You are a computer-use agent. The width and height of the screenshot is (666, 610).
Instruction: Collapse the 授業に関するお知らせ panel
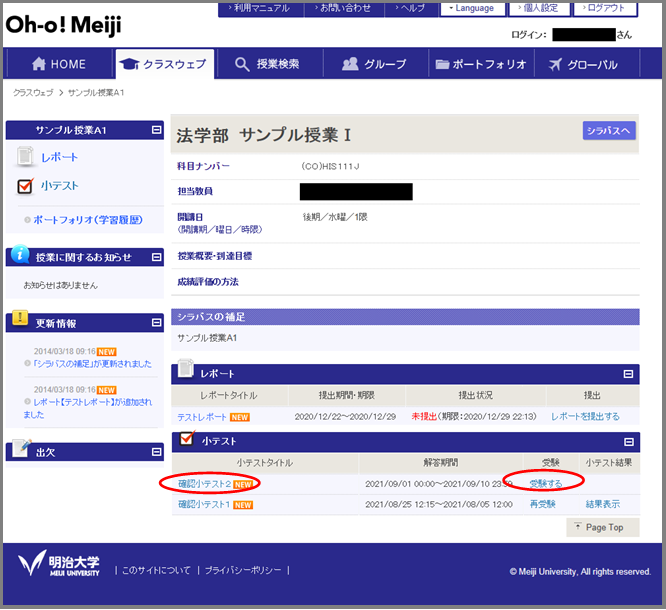(x=157, y=257)
